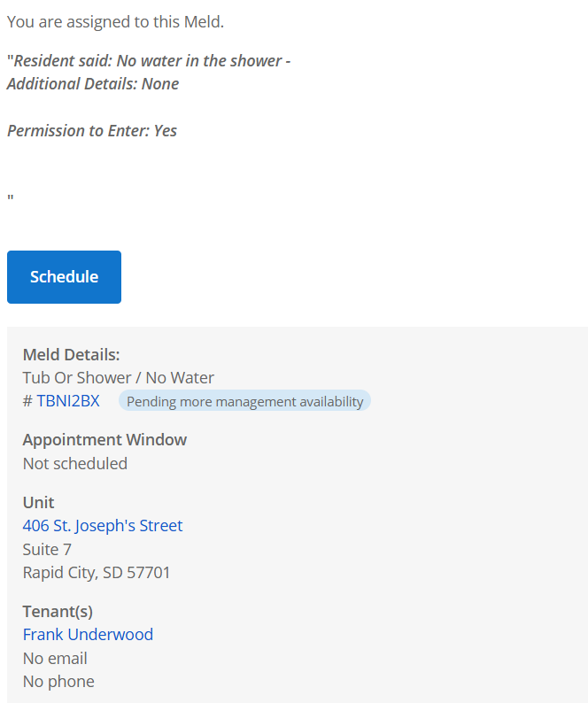Click the Unit section heading
Screen dimensions: 588x703
click(39, 503)
